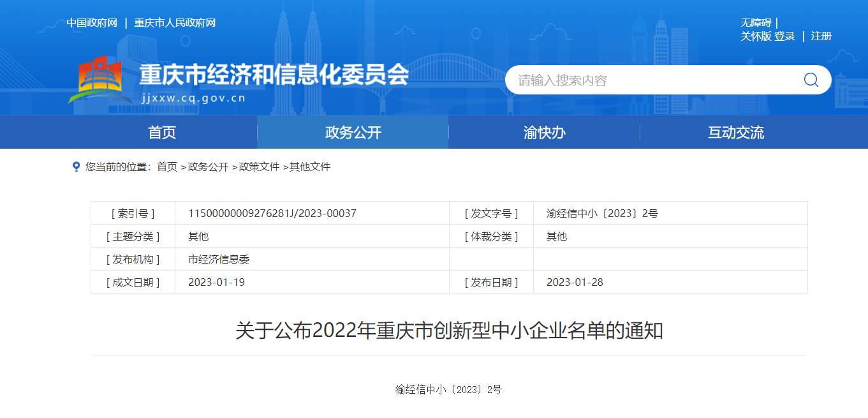Go to the 渝快办 navigation tab
This screenshot has height=418, width=868.
click(544, 133)
